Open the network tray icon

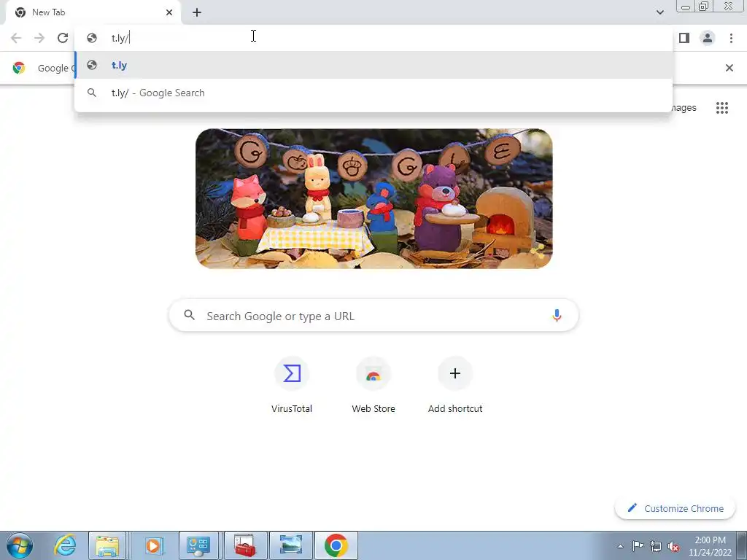pos(656,546)
